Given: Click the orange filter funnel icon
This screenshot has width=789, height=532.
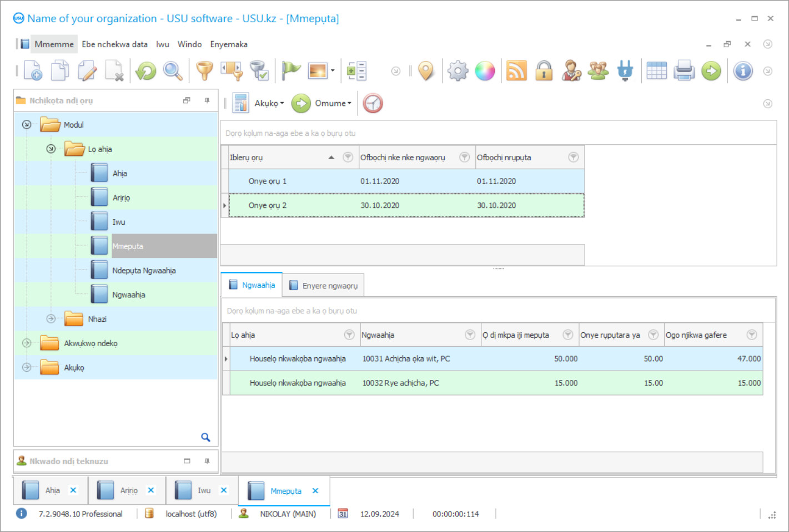Looking at the screenshot, I should 204,70.
